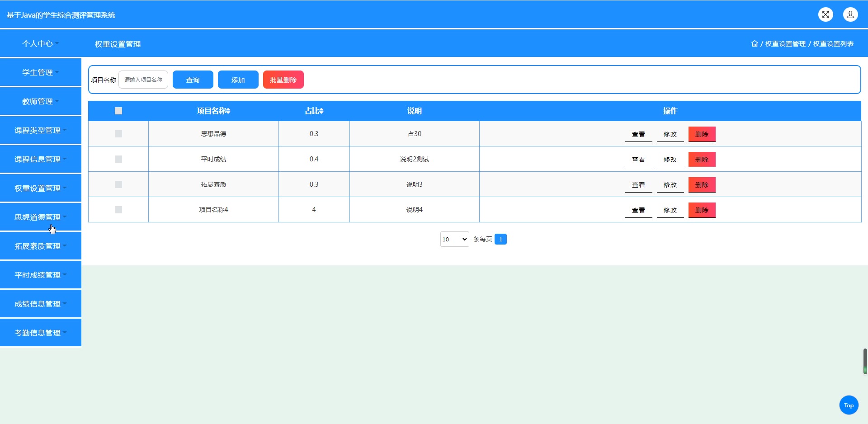Click the page vertical scrollbar thumb
Viewport: 868px width, 424px height.
pyautogui.click(x=865, y=361)
